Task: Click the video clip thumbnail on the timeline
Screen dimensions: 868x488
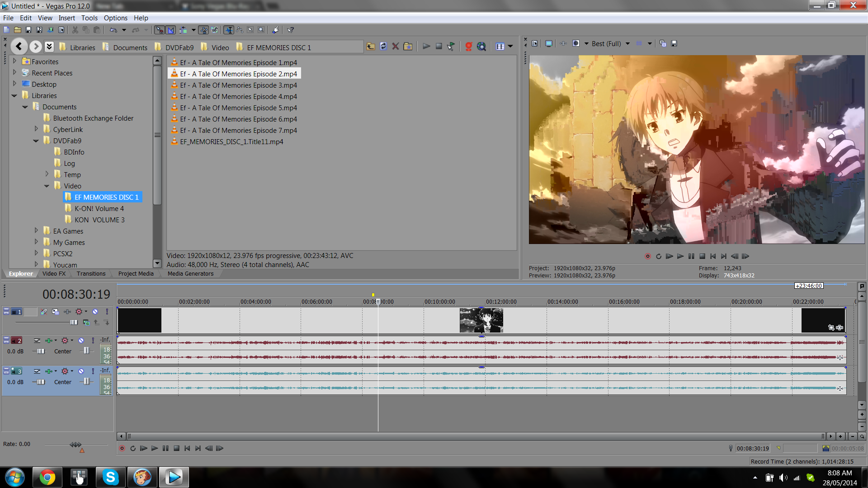Action: (x=481, y=320)
